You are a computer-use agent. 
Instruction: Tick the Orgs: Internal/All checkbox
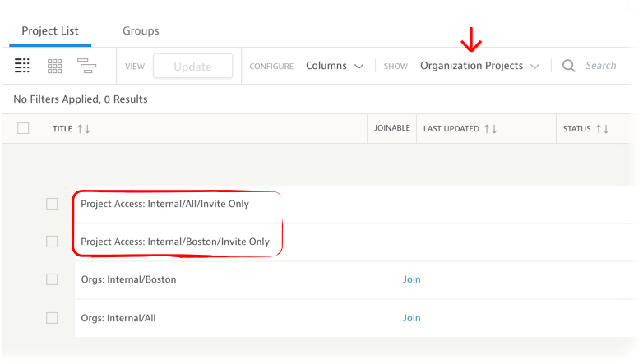coord(52,318)
